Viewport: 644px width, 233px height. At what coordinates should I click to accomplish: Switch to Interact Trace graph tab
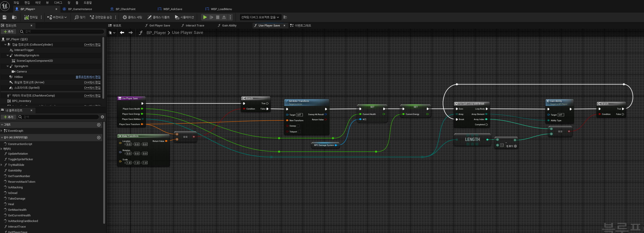point(195,26)
